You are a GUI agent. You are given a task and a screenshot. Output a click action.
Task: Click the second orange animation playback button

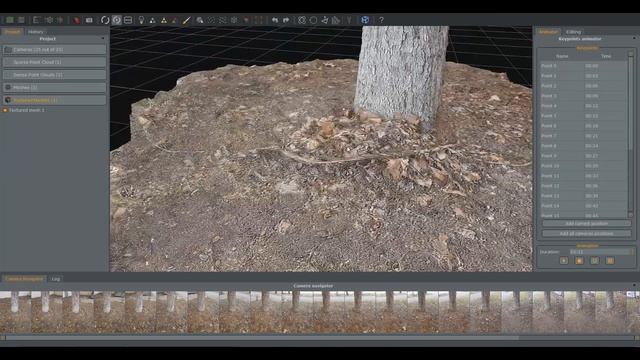click(x=579, y=260)
